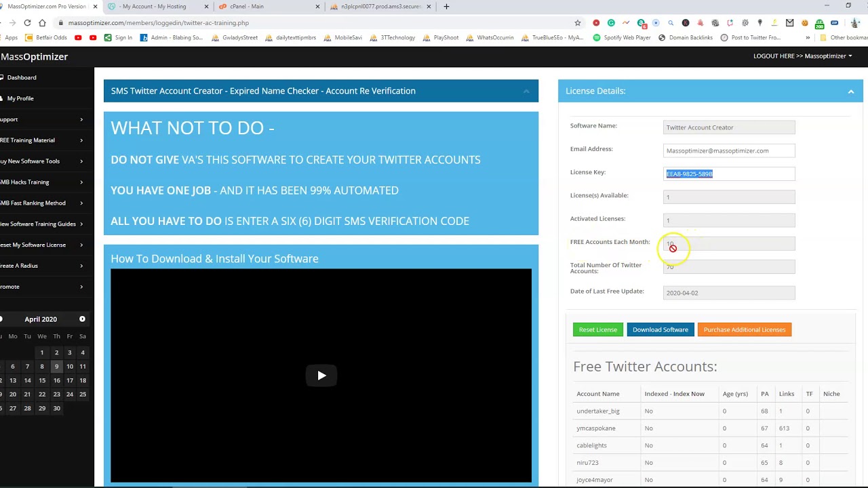Viewport: 868px width, 488px height.
Task: Open the Spotify Web Player bookmark
Action: coord(622,37)
